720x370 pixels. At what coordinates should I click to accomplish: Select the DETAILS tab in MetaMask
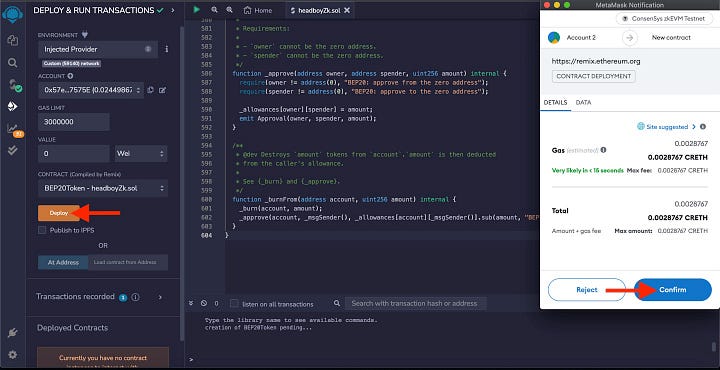pyautogui.click(x=556, y=103)
